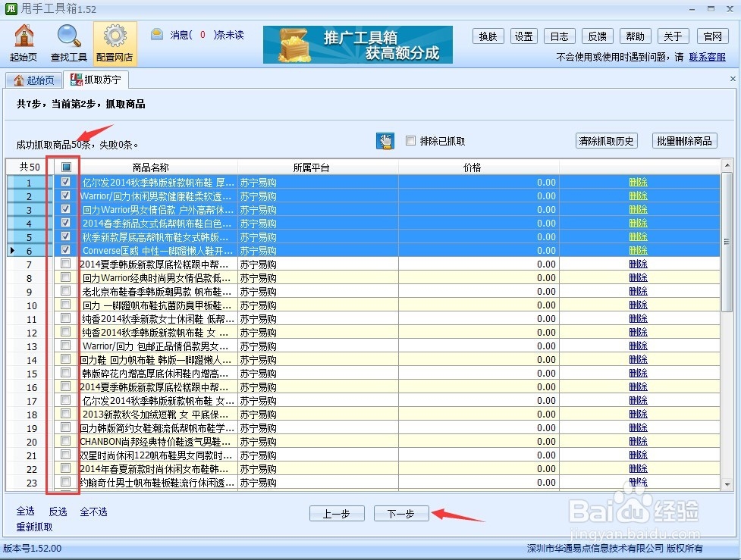741x560 pixels.
Task: Go back with 上一步 button
Action: [337, 513]
